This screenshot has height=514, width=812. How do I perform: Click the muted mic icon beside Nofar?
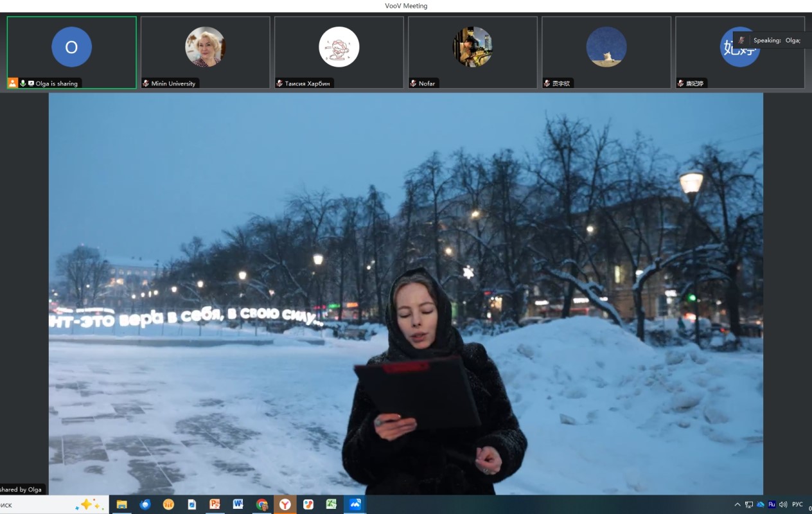pos(413,84)
